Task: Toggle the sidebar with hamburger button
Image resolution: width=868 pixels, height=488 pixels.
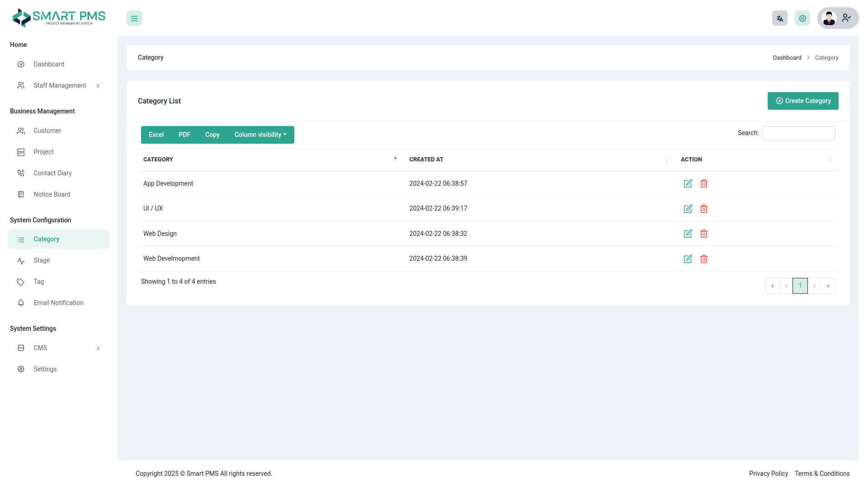Action: click(134, 18)
